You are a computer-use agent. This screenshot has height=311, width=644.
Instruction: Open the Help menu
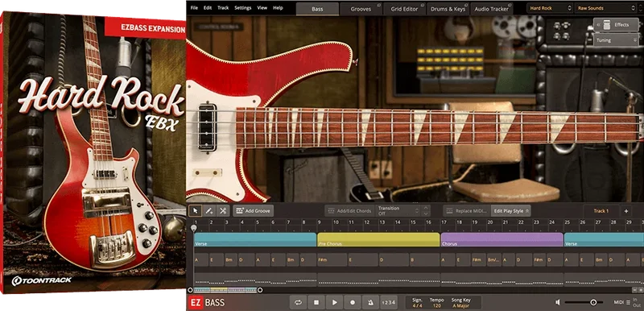(x=278, y=8)
